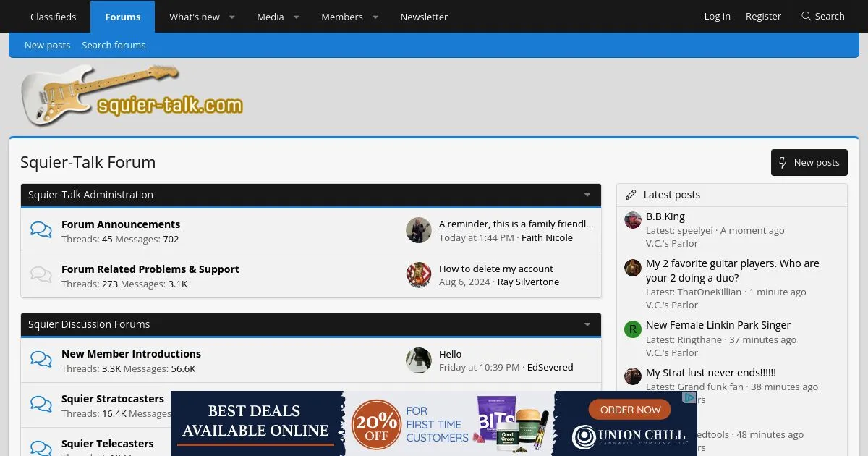Click avatar beside My Strat lust never ends
Viewport: 868px width, 456px height.
[633, 376]
